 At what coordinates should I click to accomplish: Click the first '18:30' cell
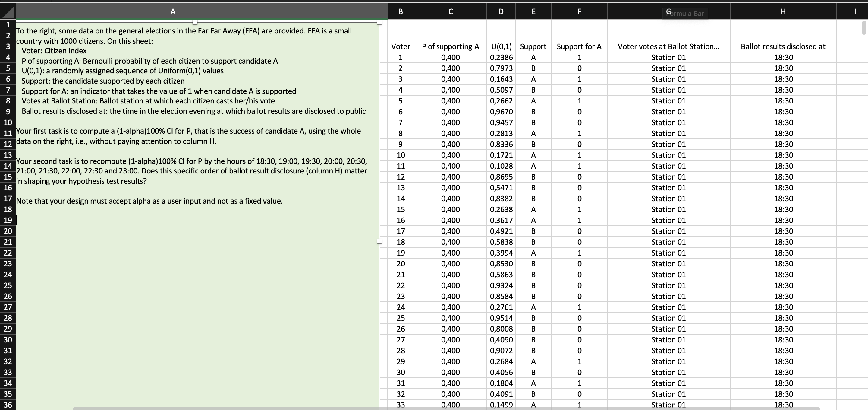point(782,58)
